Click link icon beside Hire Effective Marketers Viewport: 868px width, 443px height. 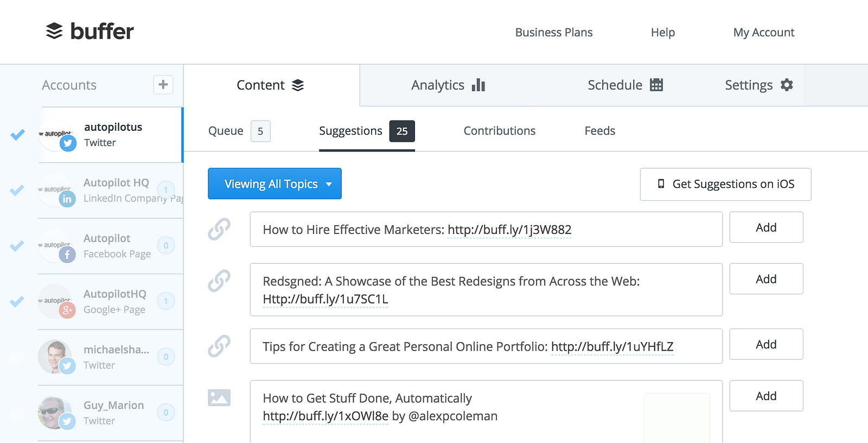[x=219, y=229]
